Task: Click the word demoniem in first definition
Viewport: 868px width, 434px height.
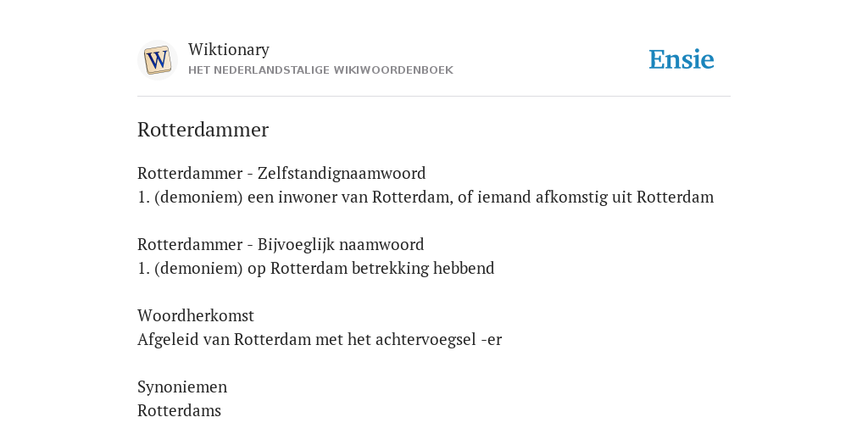Action: coord(198,197)
